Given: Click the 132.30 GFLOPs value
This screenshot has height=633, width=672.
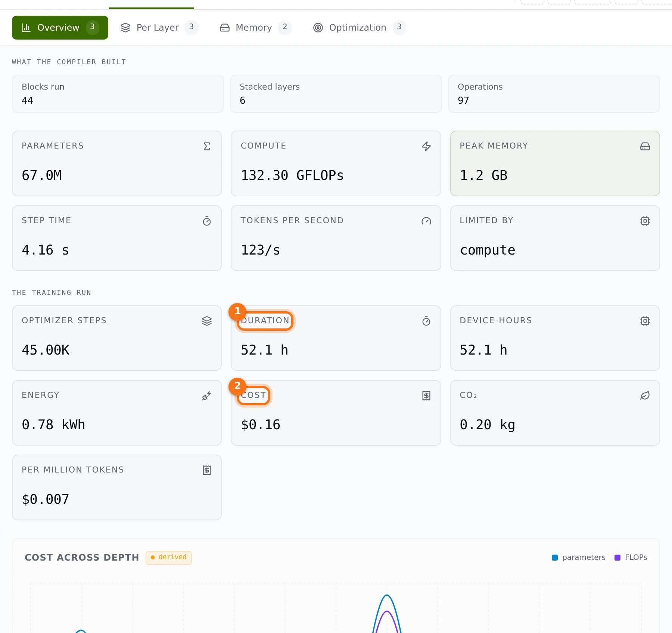Looking at the screenshot, I should click(x=292, y=175).
